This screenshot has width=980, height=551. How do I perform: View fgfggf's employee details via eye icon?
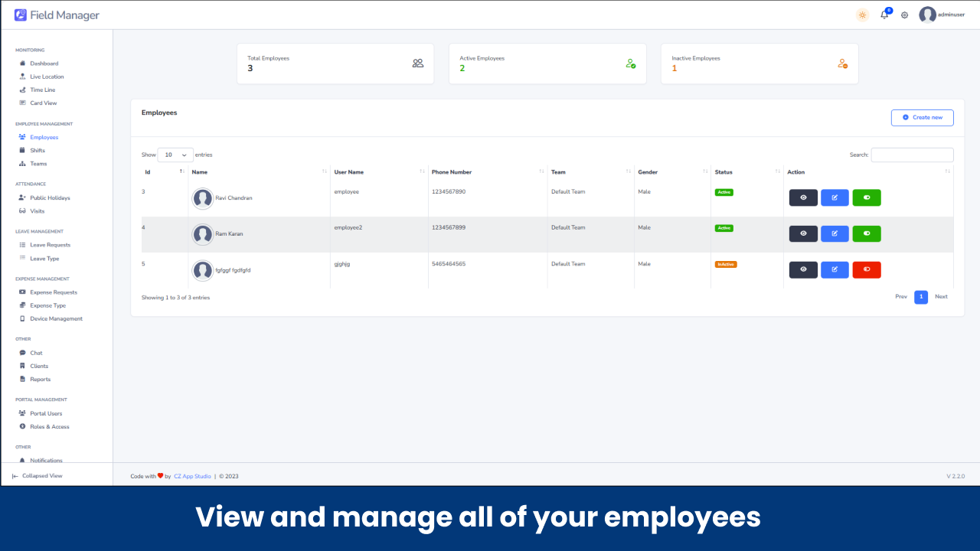(803, 269)
